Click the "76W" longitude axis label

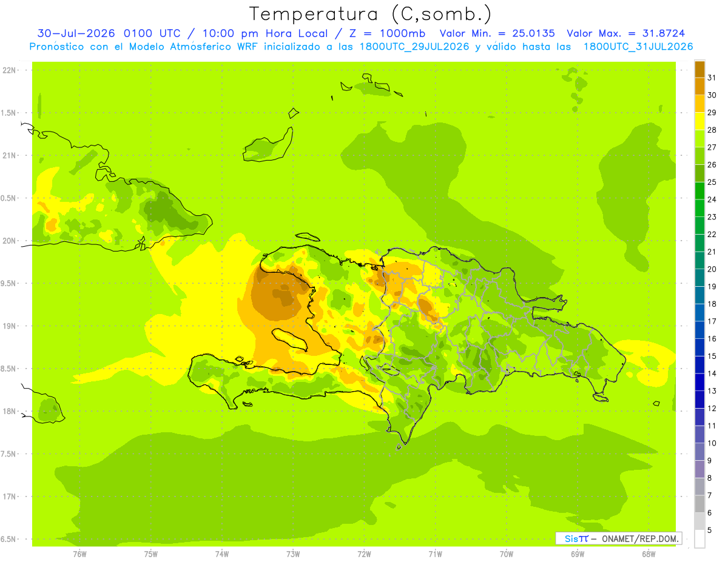(79, 554)
